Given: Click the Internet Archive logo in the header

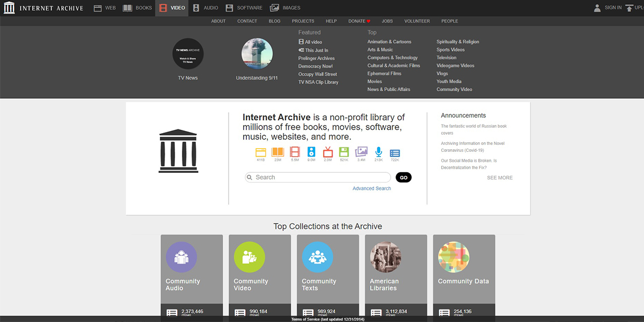Looking at the screenshot, I should point(43,8).
